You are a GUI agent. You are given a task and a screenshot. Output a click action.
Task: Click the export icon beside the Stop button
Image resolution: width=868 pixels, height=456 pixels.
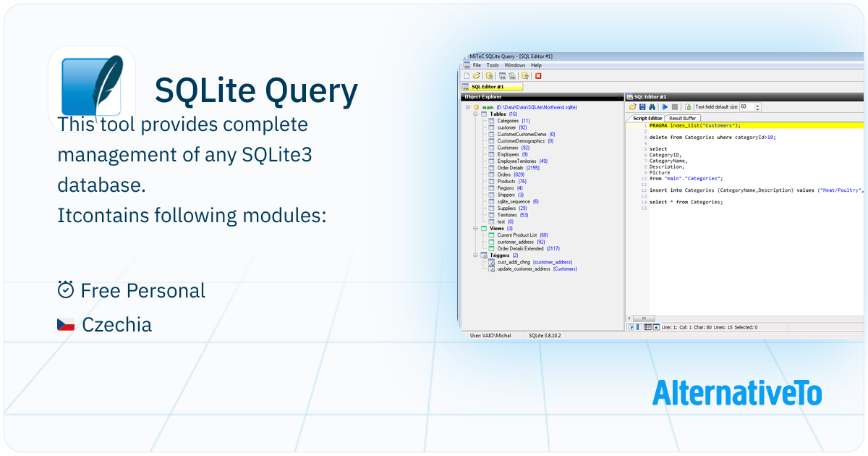[688, 107]
